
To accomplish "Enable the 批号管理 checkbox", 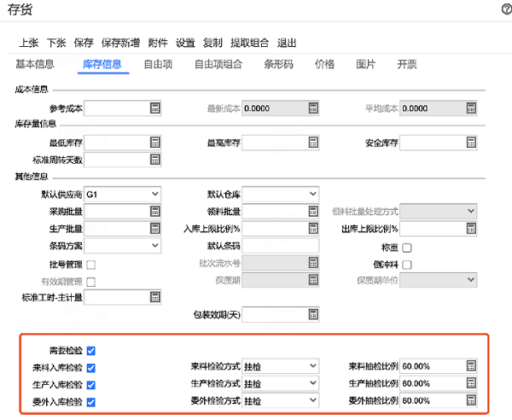I will 91,264.
